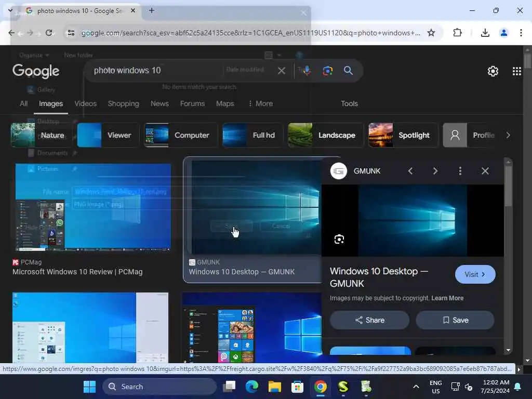Show previous image in GMUNK panel
532x399 pixels.
click(x=410, y=171)
